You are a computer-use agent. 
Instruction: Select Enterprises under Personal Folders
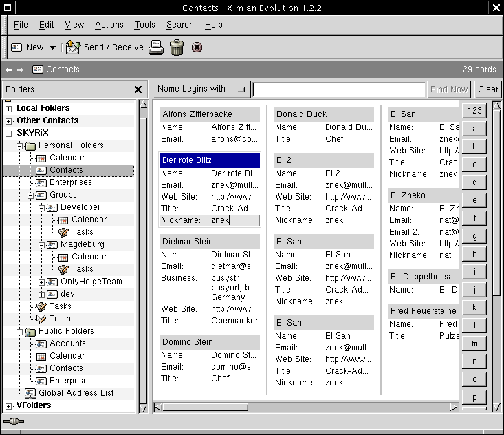tap(70, 182)
